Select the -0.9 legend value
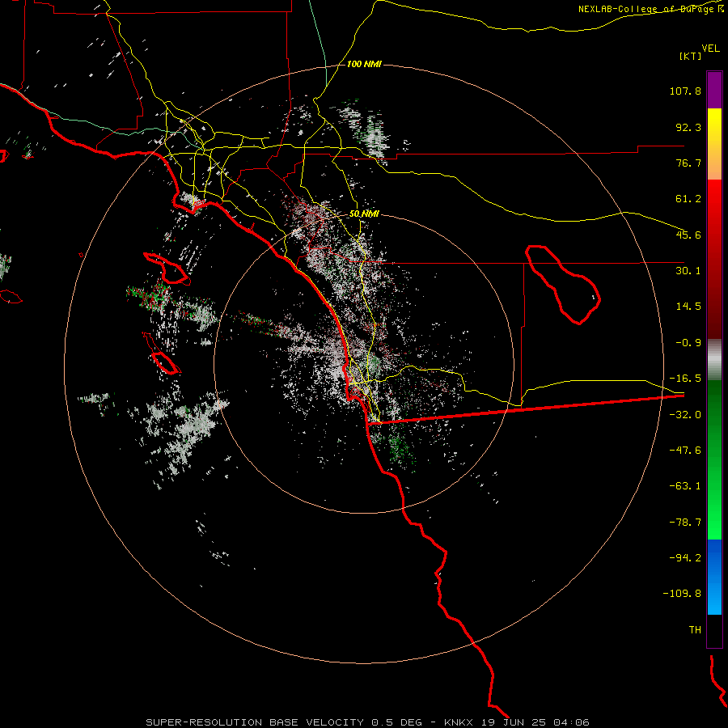This screenshot has width=728, height=728. point(688,343)
